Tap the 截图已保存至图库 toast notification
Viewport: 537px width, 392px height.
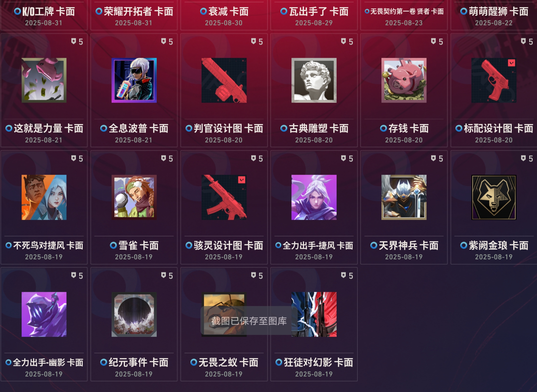coord(249,321)
